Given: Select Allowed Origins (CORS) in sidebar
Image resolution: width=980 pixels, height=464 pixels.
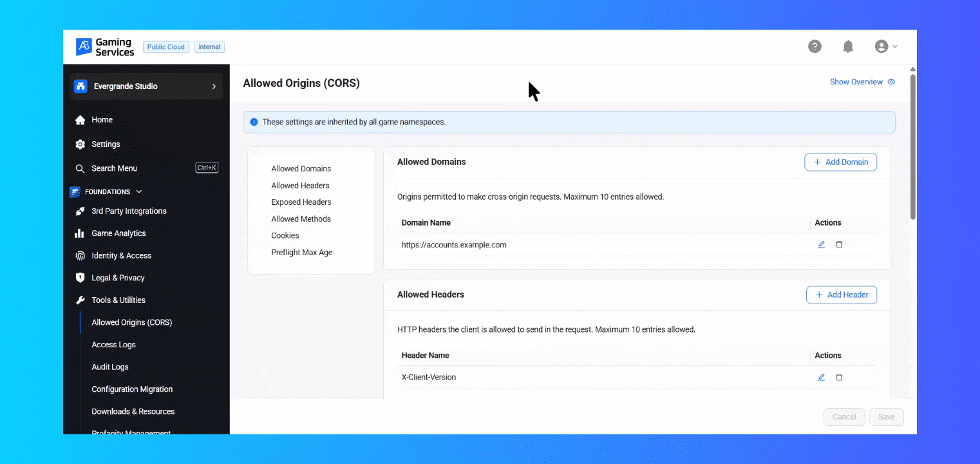Looking at the screenshot, I should coord(131,322).
